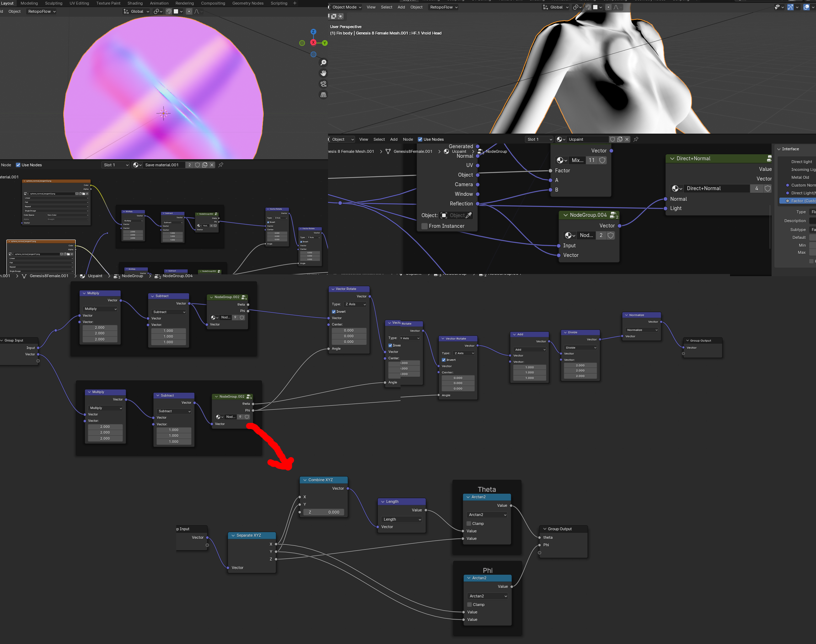
Task: Toggle proportional editing in the body viewport header
Action: (x=608, y=7)
